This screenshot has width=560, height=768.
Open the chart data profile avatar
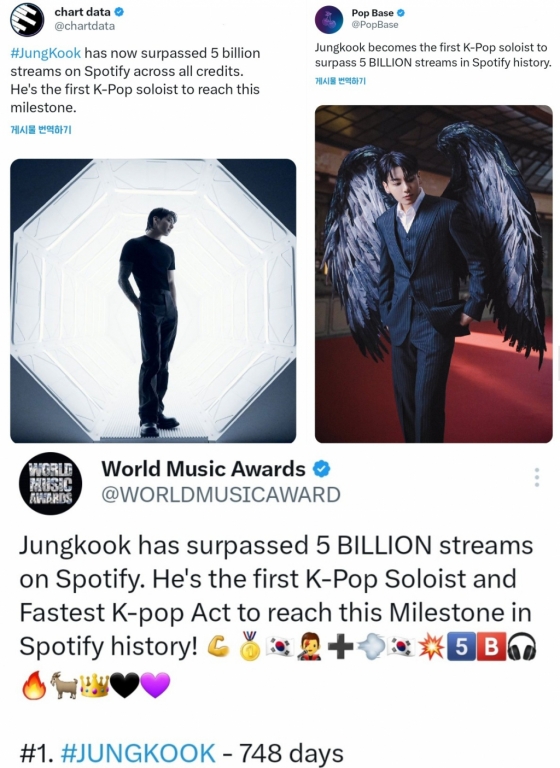click(x=27, y=20)
